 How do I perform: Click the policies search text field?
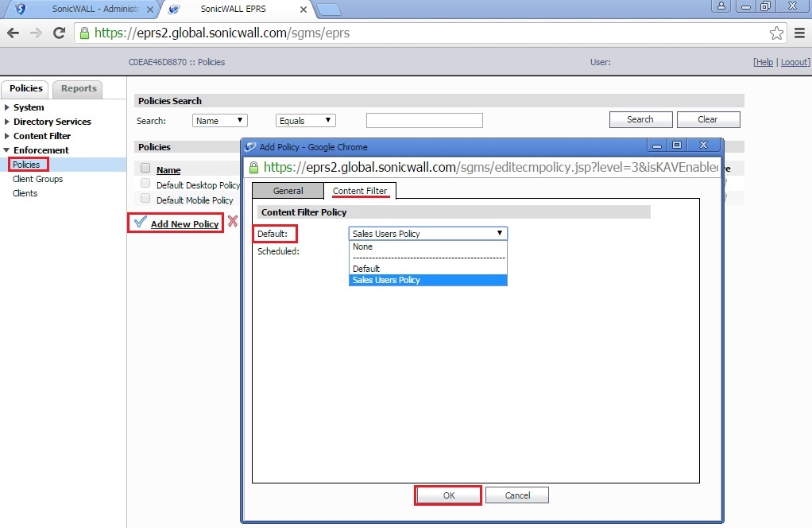(x=424, y=121)
